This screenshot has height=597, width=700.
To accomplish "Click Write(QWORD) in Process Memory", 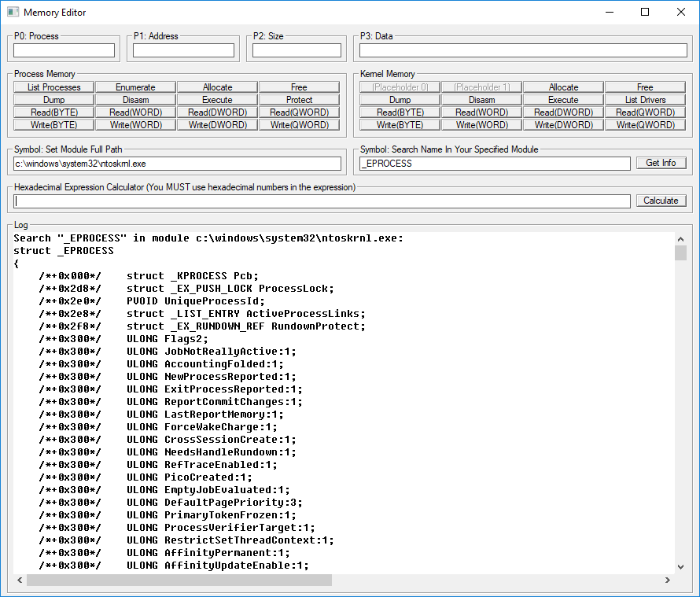I will (x=299, y=124).
